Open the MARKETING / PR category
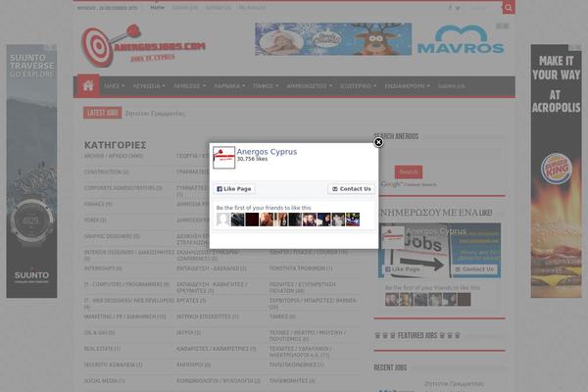 [124, 317]
